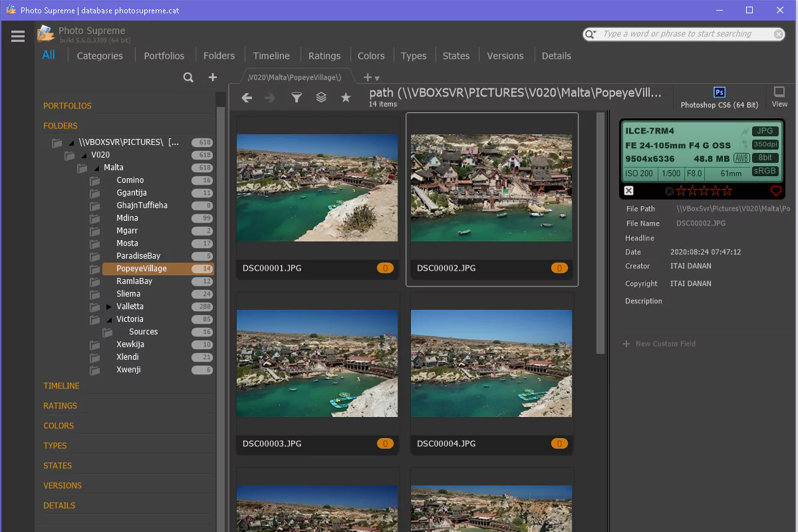This screenshot has height=532, width=798.
Task: Select the DSC00003.JPG thumbnail
Action: tap(318, 364)
